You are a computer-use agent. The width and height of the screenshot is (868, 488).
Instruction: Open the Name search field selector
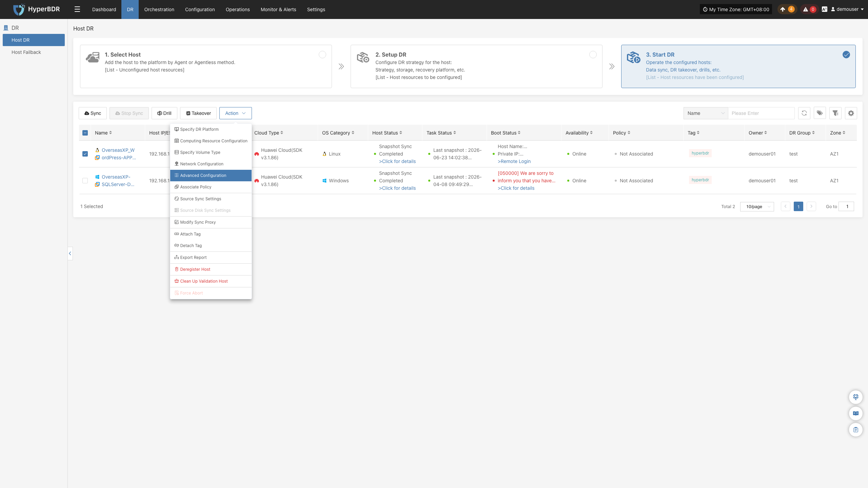706,113
